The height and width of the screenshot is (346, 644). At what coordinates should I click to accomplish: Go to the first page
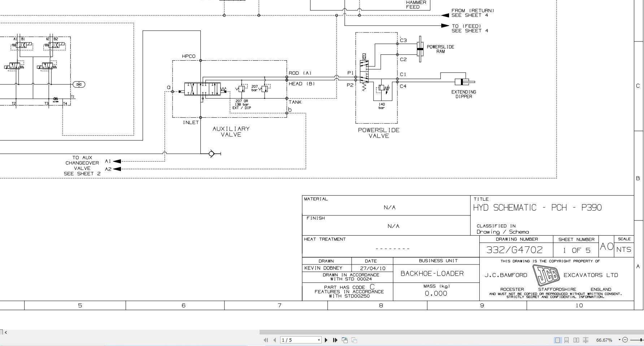[266, 340]
